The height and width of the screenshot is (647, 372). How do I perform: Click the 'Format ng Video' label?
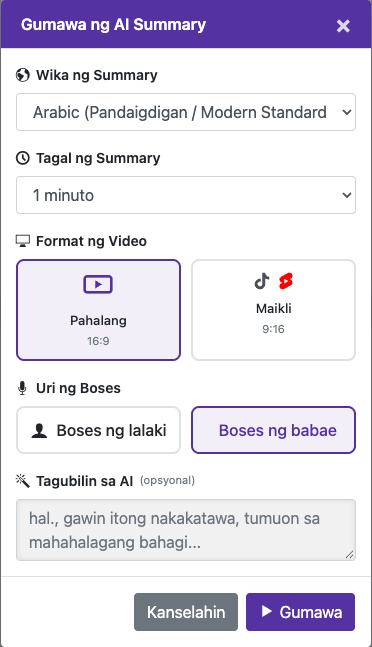[91, 241]
